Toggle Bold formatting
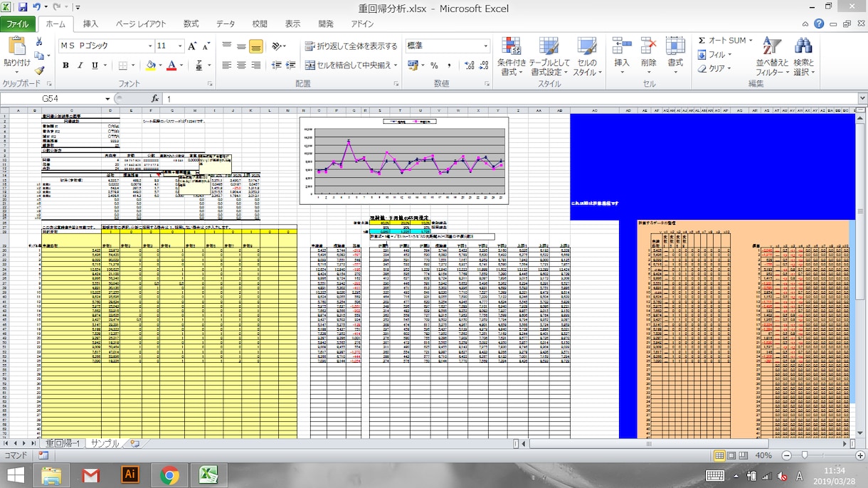 [x=65, y=65]
